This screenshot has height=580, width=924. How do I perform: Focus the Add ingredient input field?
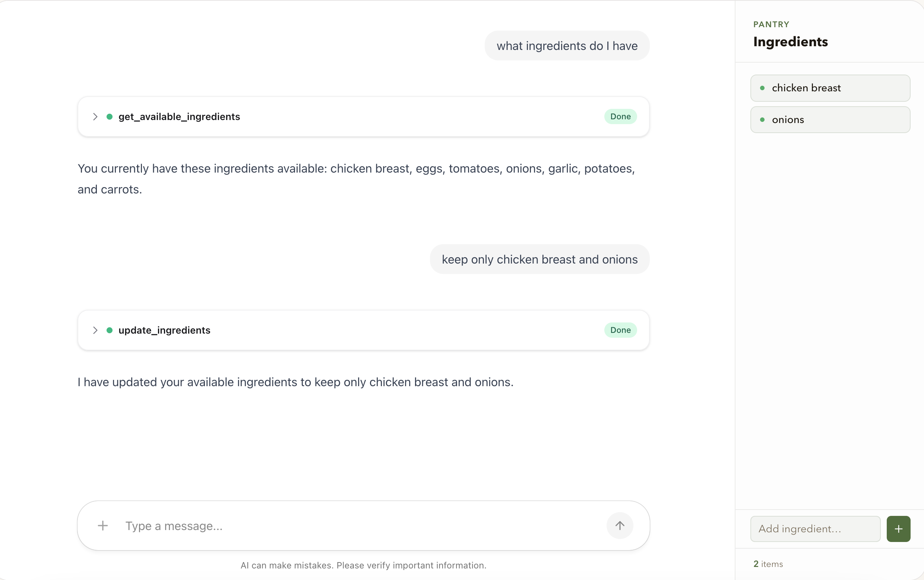click(x=815, y=529)
